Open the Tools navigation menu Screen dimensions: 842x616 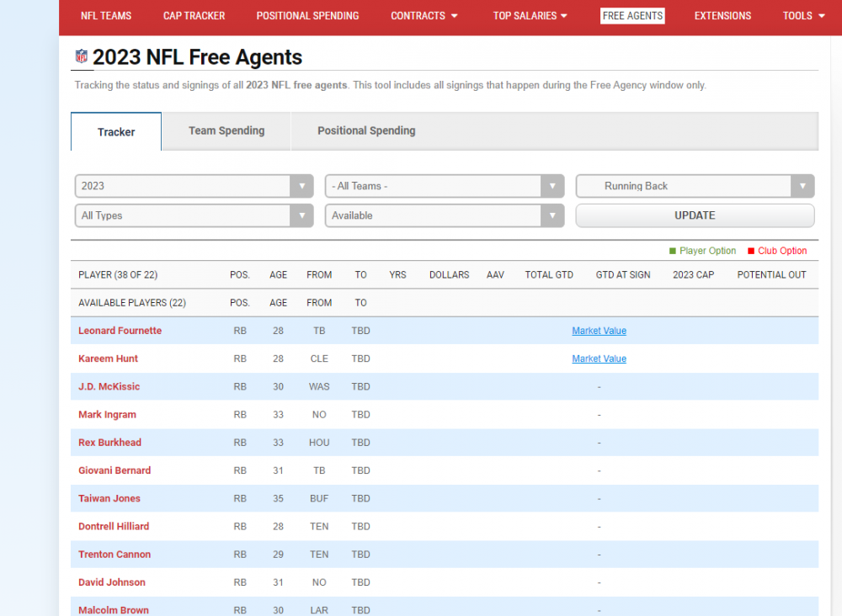coord(803,16)
